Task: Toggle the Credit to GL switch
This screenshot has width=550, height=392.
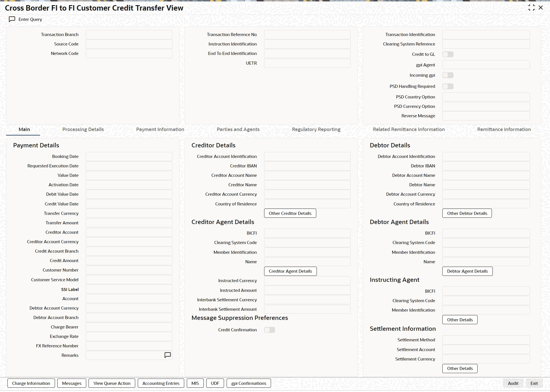Action: (448, 54)
